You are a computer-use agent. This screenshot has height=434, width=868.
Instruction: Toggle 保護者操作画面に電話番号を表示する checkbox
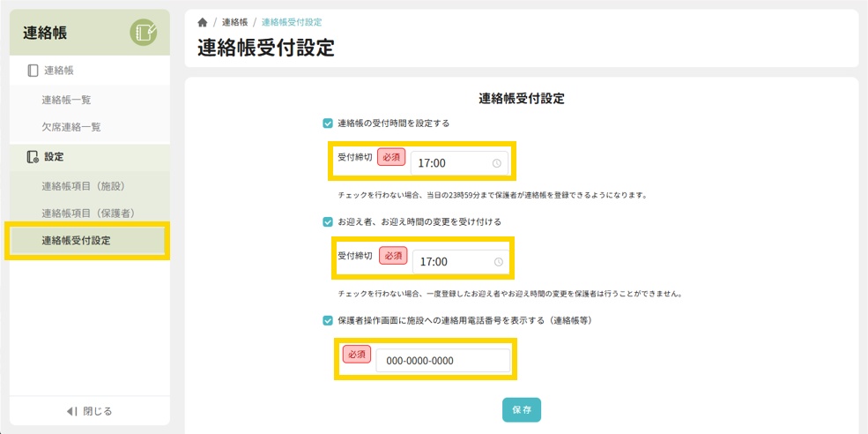pos(329,321)
